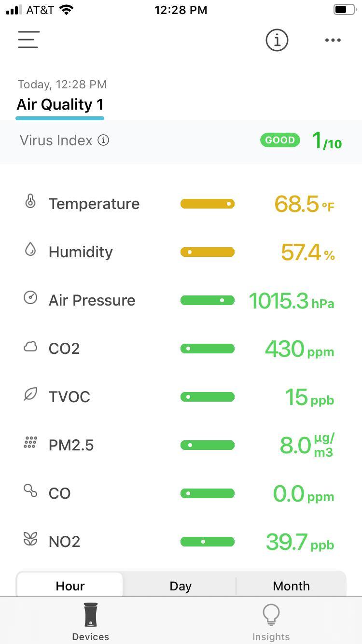Tap the TVOC leaf icon
362x644 pixels.
tap(30, 394)
